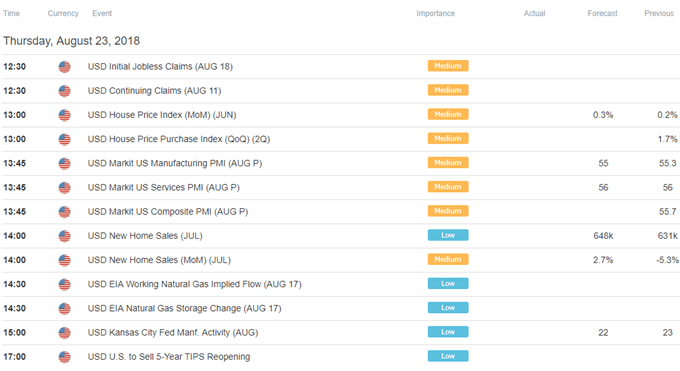
Task: Open USD Markit US Manufacturing PMI (AUG P)
Action: pos(175,164)
